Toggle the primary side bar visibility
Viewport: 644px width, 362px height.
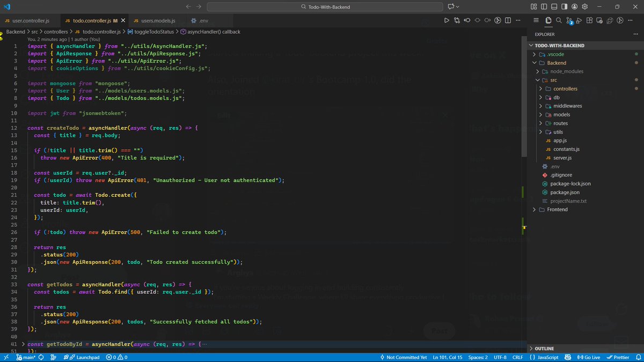coord(544,6)
